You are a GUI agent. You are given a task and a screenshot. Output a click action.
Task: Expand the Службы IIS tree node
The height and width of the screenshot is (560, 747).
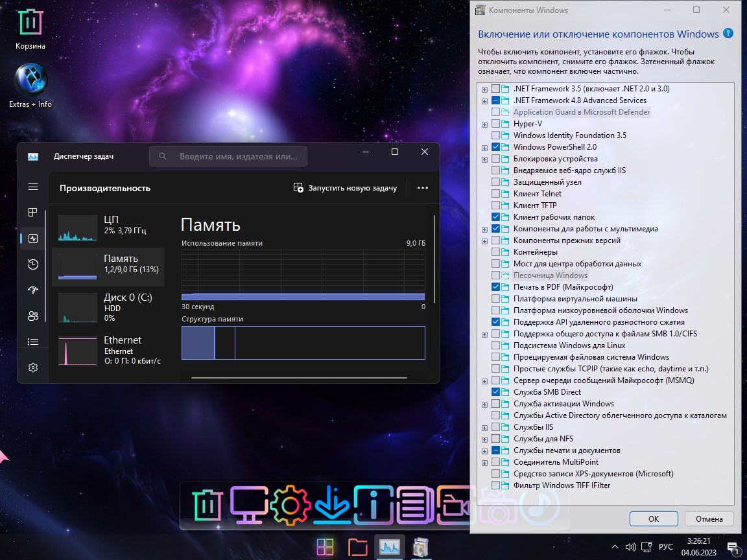[x=484, y=428]
